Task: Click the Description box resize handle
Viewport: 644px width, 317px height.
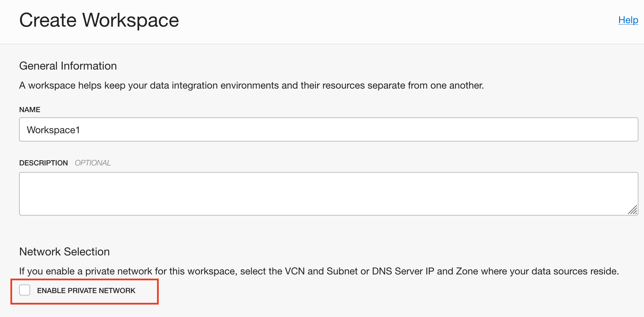Action: click(633, 210)
